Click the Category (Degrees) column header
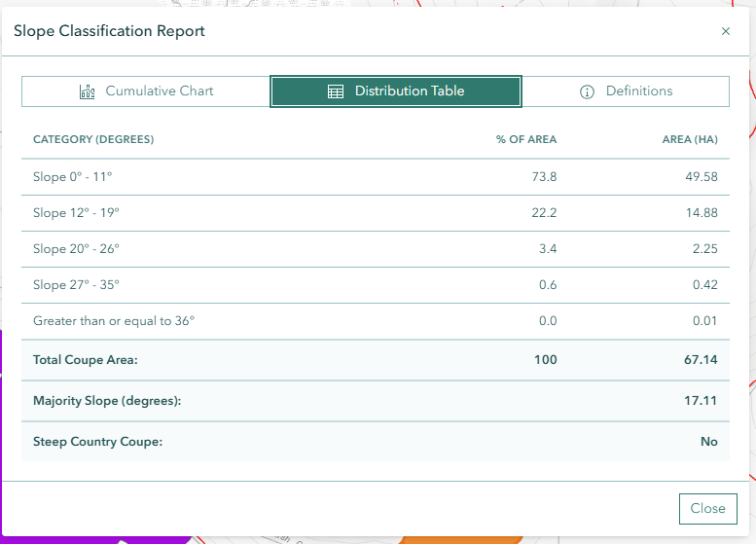This screenshot has width=756, height=544. [93, 140]
